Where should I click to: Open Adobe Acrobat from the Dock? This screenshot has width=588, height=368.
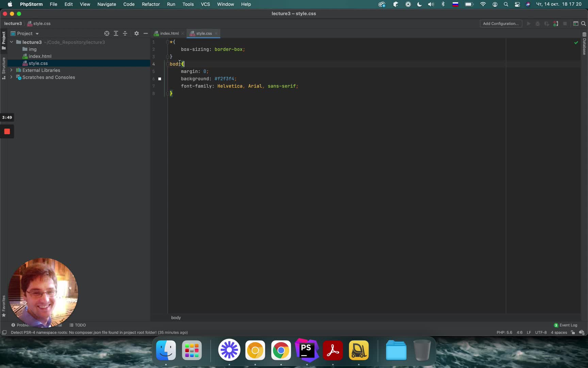coord(333,350)
